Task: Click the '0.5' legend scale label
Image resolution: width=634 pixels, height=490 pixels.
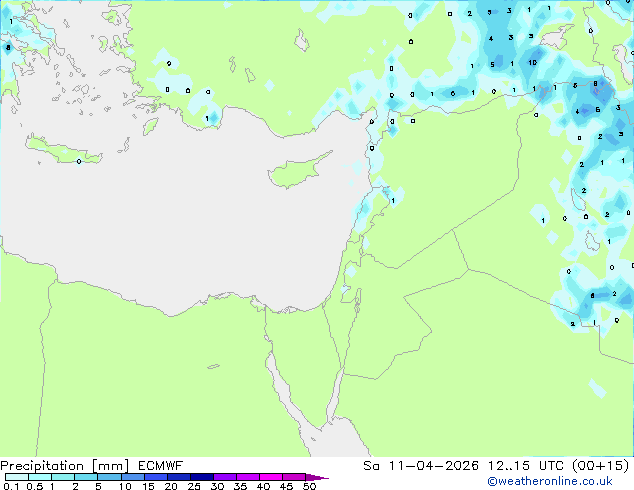Action: [x=35, y=486]
